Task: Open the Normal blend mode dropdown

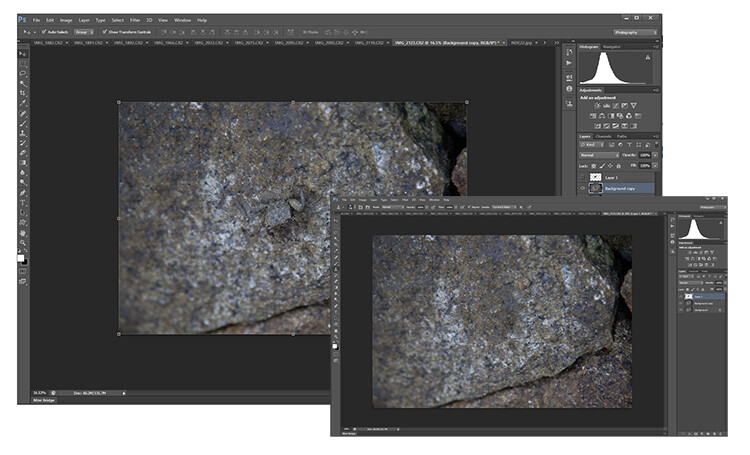Action: (x=599, y=155)
